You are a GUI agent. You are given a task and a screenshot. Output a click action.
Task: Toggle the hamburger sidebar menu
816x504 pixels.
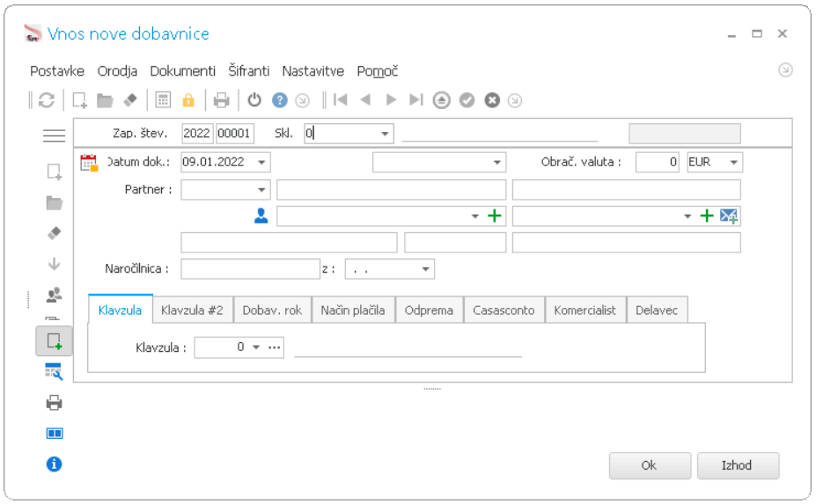[x=54, y=135]
